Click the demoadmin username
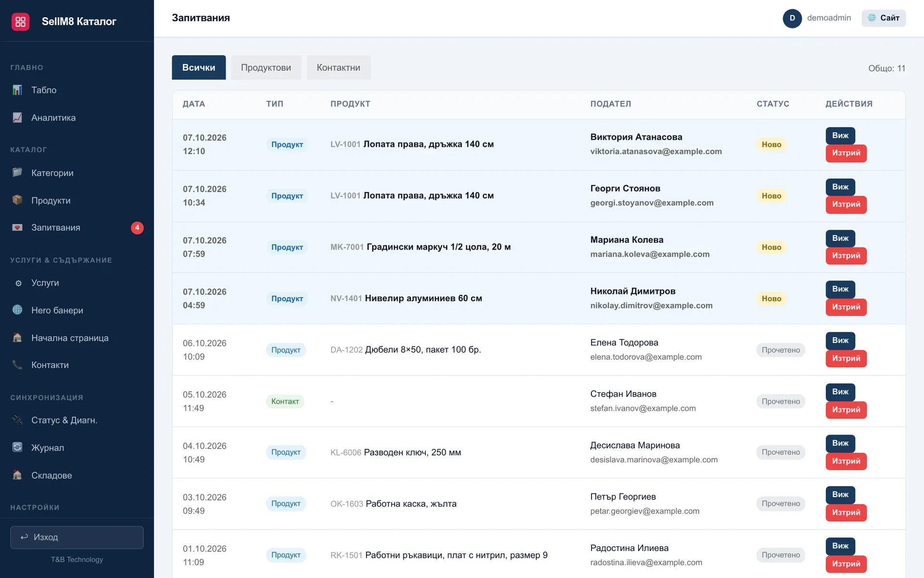This screenshot has height=578, width=924. tap(829, 18)
